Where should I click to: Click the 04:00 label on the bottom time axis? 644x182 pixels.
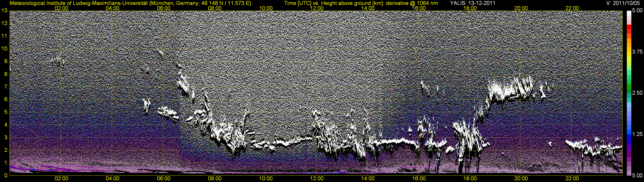click(112, 179)
